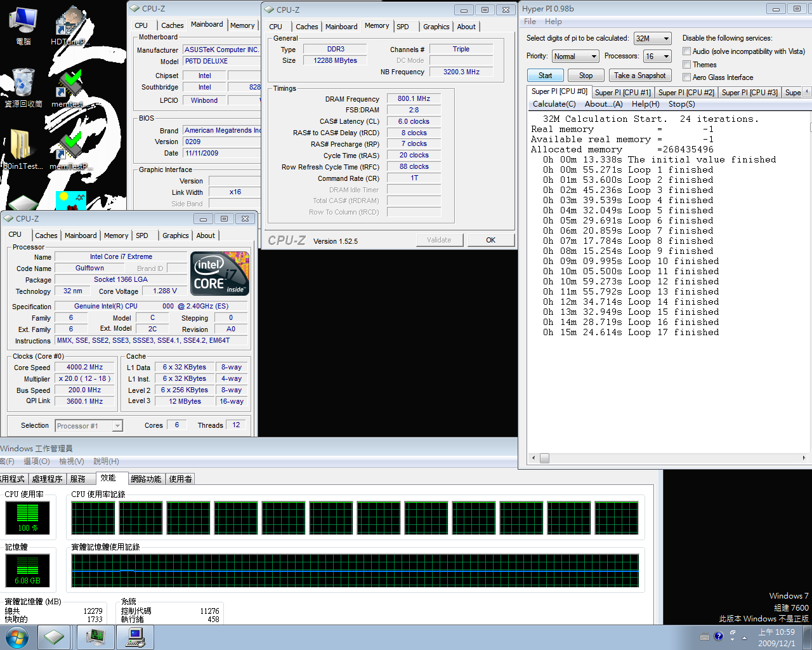Click the Loop 17 finished line
812x650 pixels.
click(x=631, y=333)
